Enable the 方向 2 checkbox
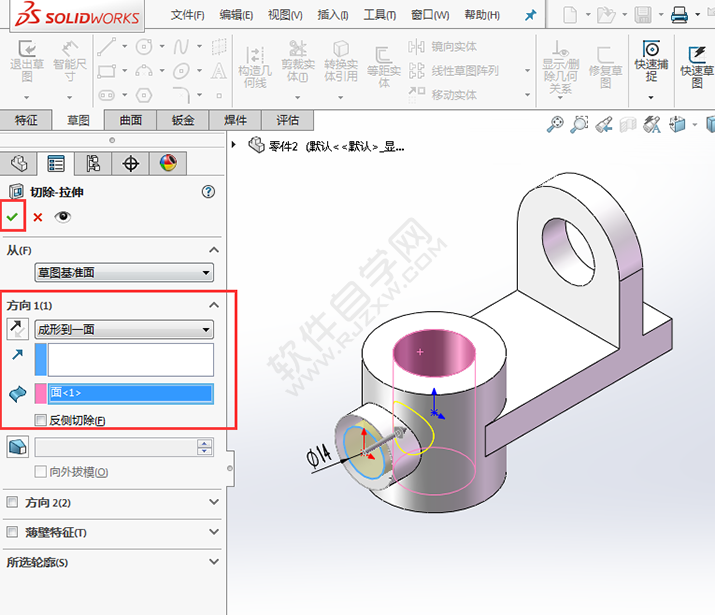Screen dimensions: 715x615 12,502
